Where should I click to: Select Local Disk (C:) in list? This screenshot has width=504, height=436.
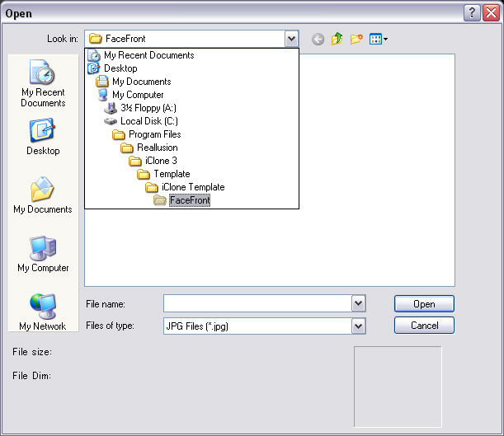pyautogui.click(x=141, y=121)
